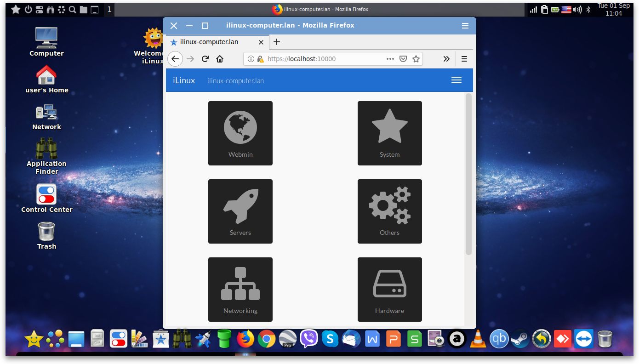Open the Welcome iLinux desktop icon
The height and width of the screenshot is (364, 639).
click(152, 46)
